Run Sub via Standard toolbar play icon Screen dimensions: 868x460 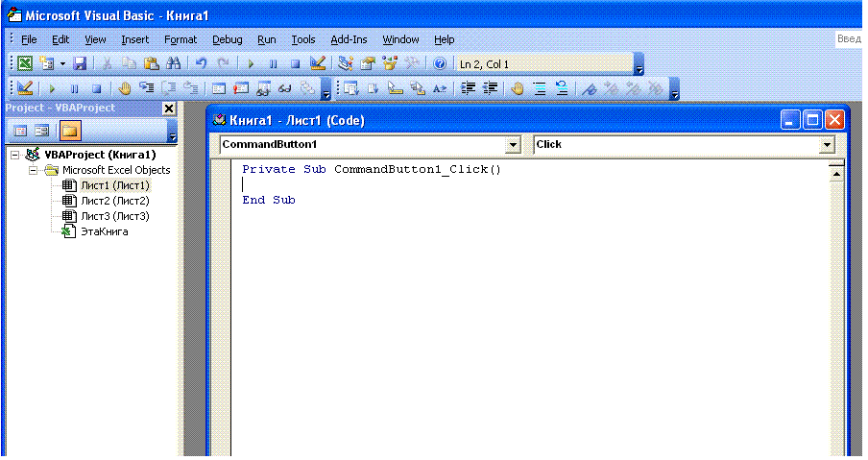(251, 63)
